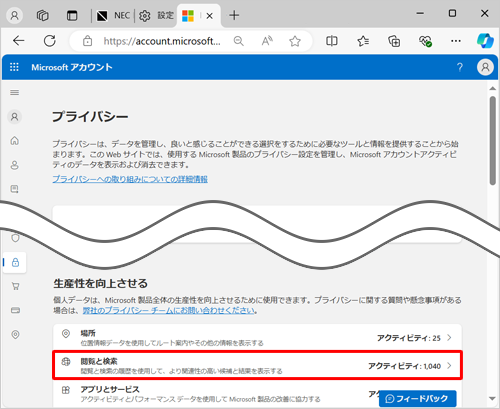500x409 pixels.
Task: Start Read aloud from address bar
Action: pos(267,41)
